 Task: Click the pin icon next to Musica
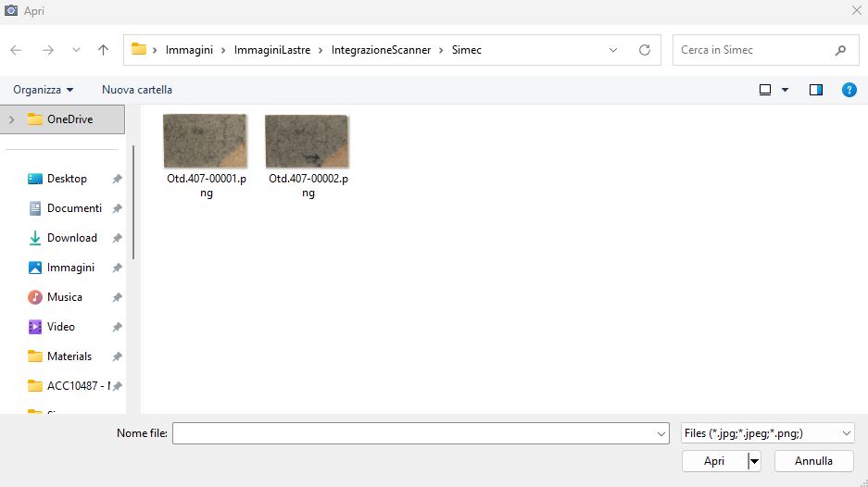point(117,297)
